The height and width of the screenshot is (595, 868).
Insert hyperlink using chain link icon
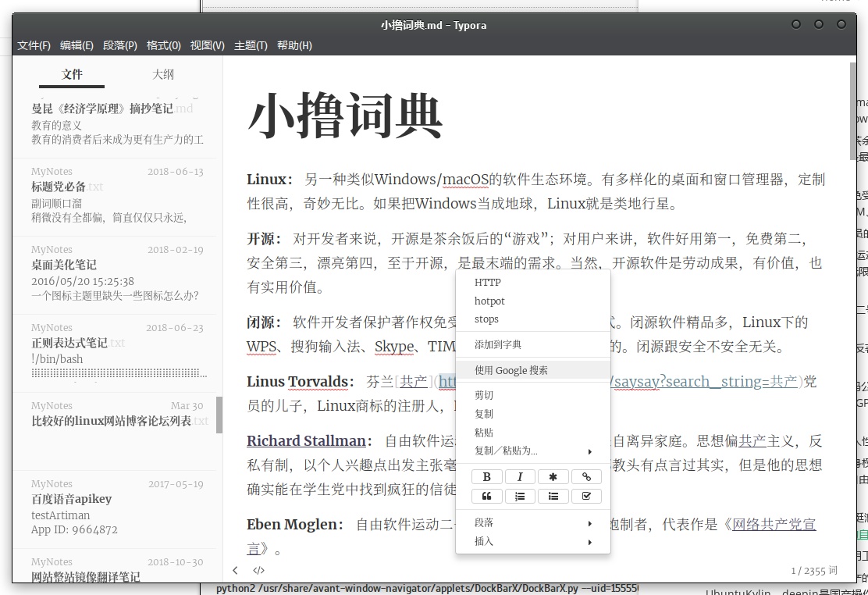click(x=586, y=476)
